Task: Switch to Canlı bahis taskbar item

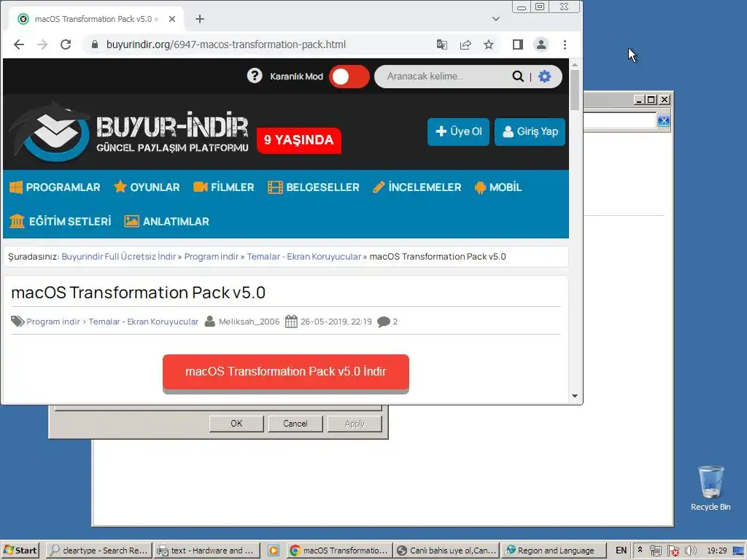Action: point(447,551)
